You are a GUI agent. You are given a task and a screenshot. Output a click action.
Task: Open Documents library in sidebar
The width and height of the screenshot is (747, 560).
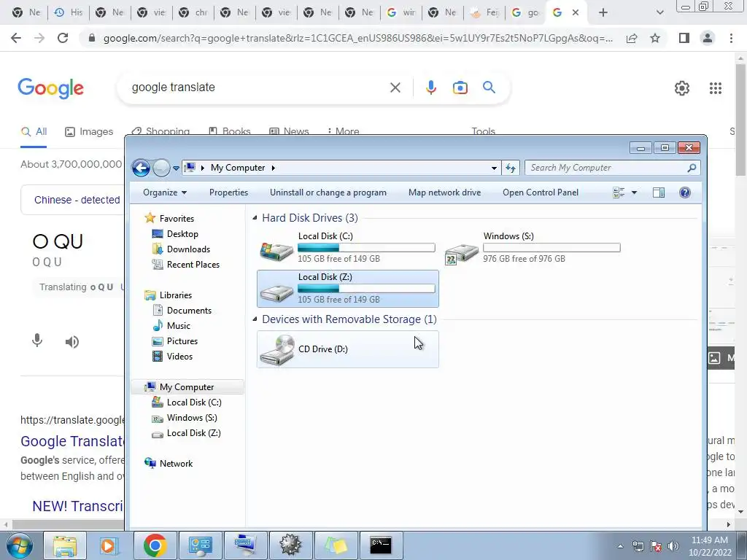(x=189, y=311)
